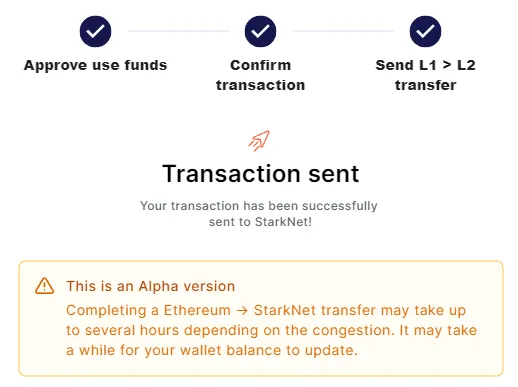
Task: Click This is an Alpha version title
Action: 151,286
